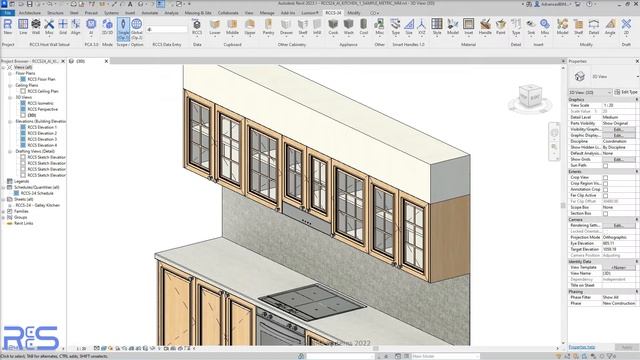Open the Sink insert tool
The height and width of the screenshot is (360, 640).
click(x=531, y=27)
